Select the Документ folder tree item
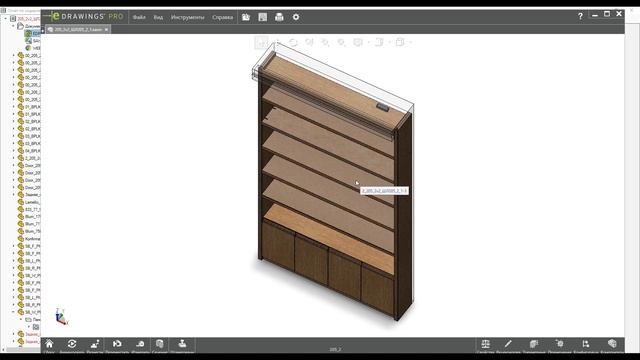This screenshot has height=360, width=640. point(29,26)
